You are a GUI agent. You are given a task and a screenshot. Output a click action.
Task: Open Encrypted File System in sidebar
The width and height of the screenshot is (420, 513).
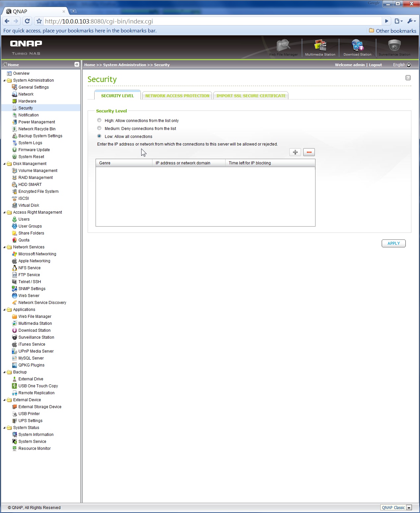[38, 192]
